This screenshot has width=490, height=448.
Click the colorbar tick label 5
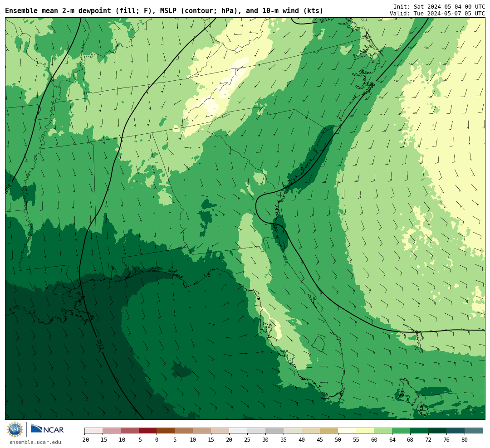[175, 439]
